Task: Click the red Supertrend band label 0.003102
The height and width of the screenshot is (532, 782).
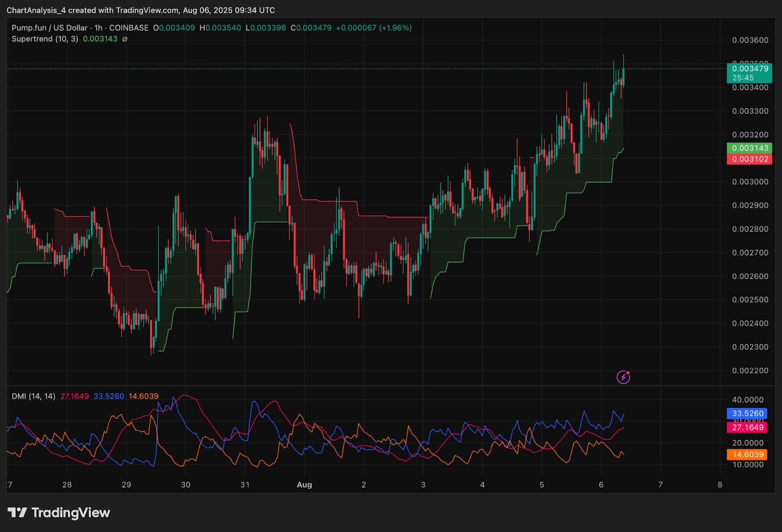Action: [x=749, y=158]
